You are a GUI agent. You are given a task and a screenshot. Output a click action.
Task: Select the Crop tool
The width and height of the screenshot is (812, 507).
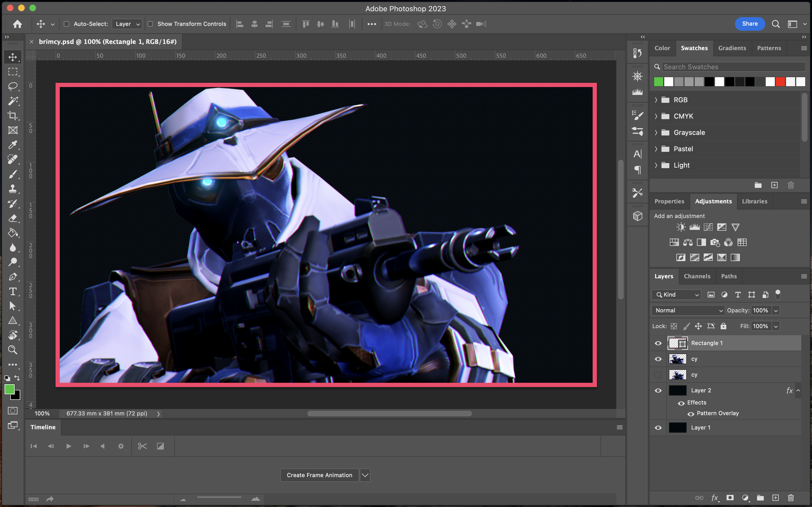(13, 116)
